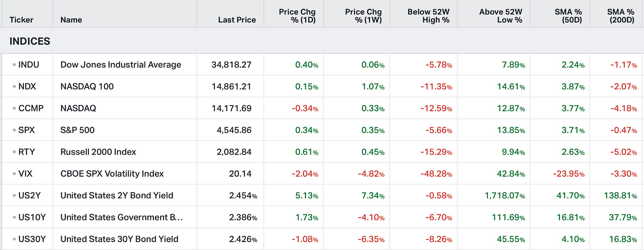Click the RTY 200D SMA value -5.02%
644x250 pixels.
[x=624, y=152]
